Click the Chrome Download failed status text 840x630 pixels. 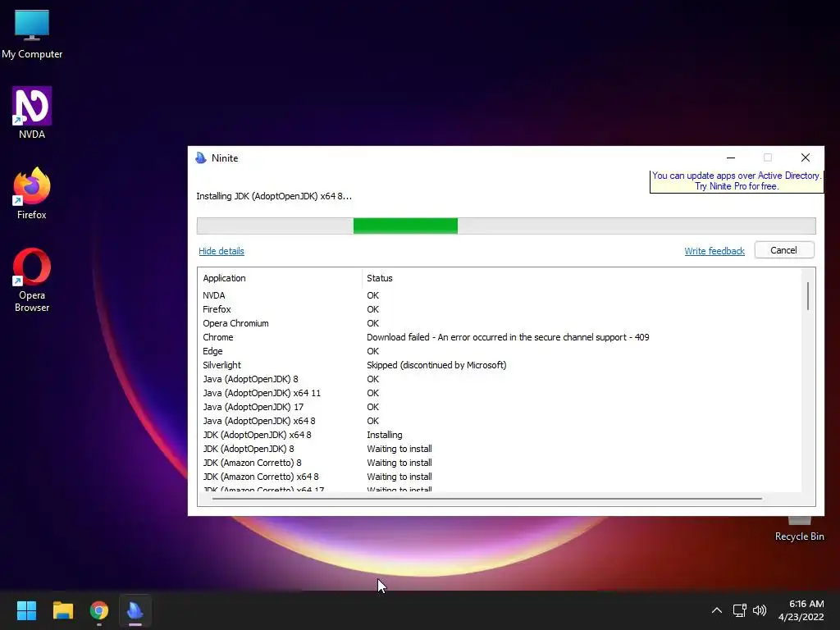(508, 337)
